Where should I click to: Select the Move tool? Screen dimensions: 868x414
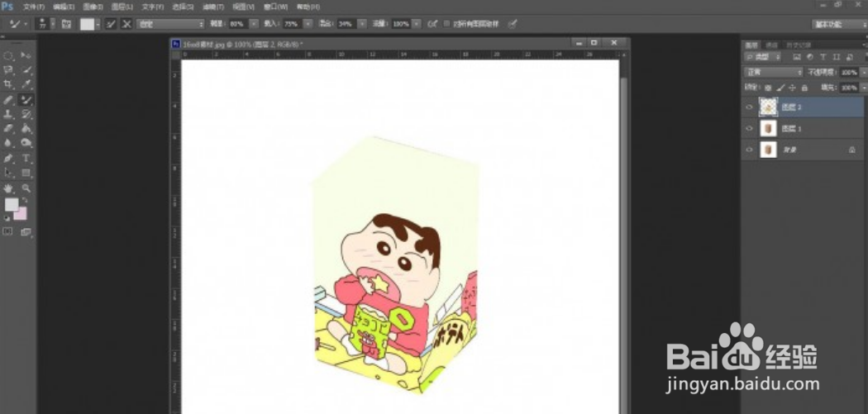click(26, 55)
